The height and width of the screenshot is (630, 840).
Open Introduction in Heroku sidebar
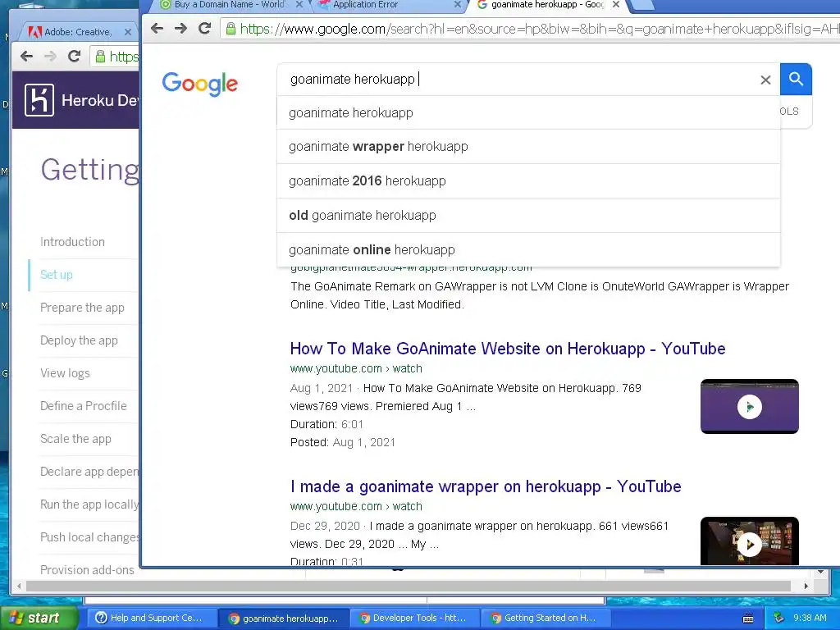[72, 242]
